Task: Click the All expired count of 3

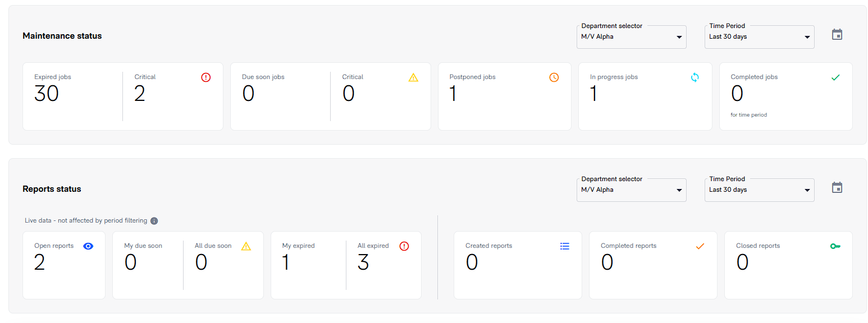Action: click(x=363, y=262)
